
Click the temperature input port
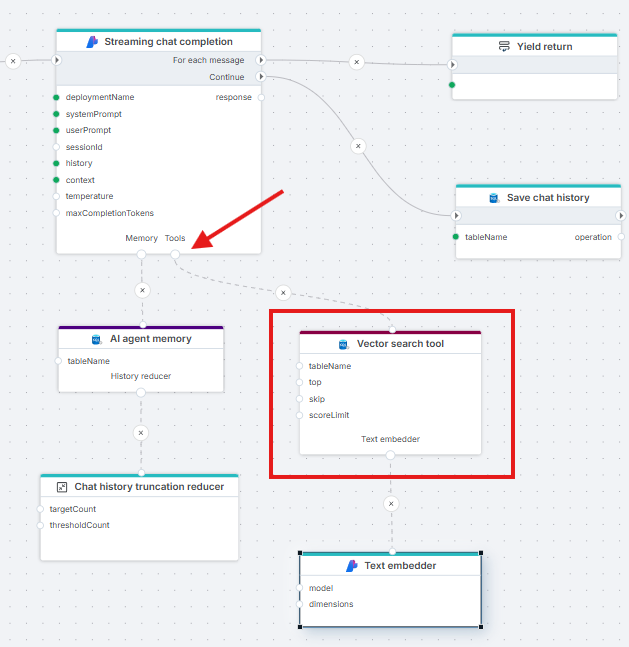pos(56,196)
